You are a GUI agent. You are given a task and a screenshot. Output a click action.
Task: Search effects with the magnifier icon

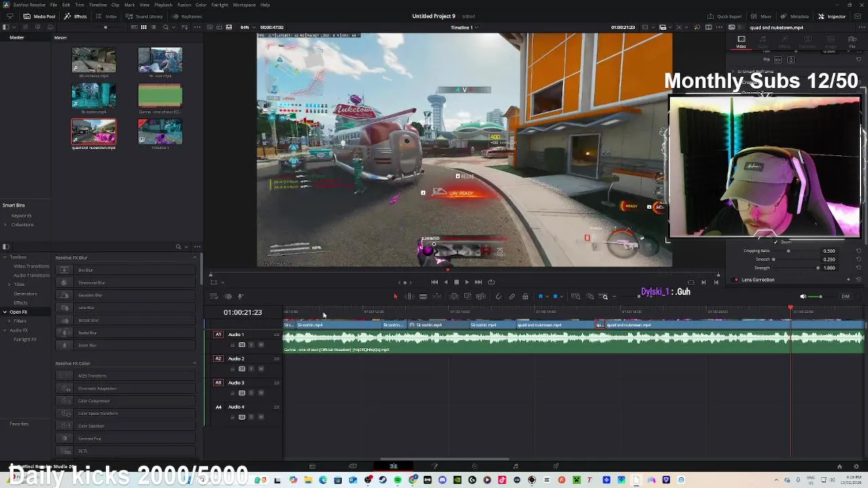(x=178, y=247)
